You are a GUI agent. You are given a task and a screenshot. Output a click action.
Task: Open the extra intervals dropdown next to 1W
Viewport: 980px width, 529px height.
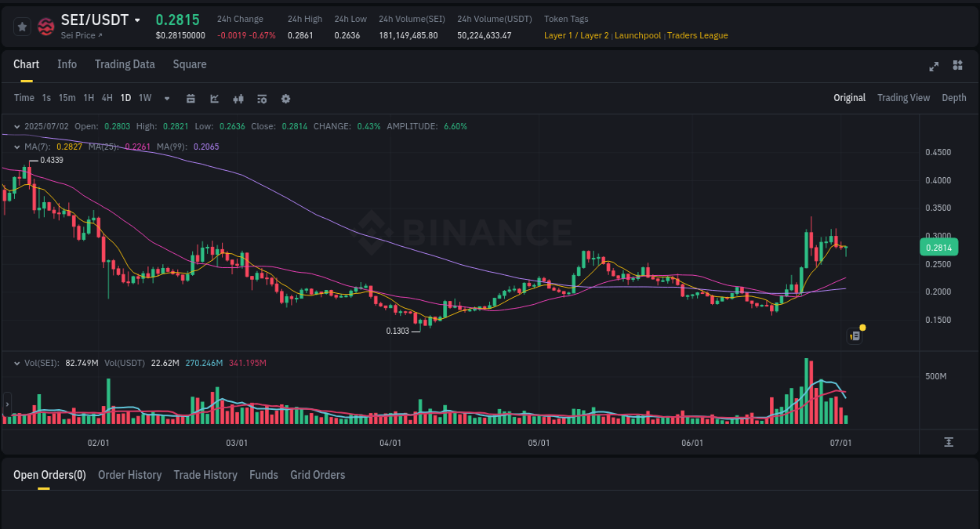[166, 98]
